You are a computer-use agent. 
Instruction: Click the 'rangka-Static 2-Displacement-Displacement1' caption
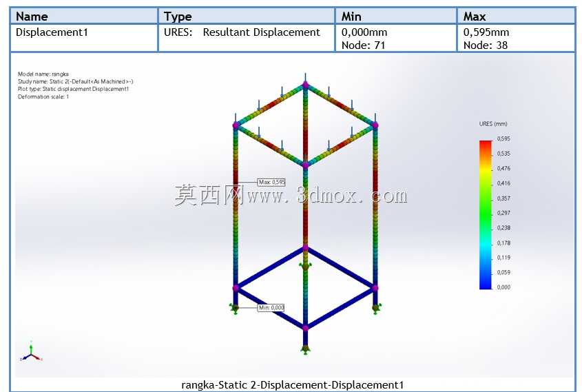292,385
